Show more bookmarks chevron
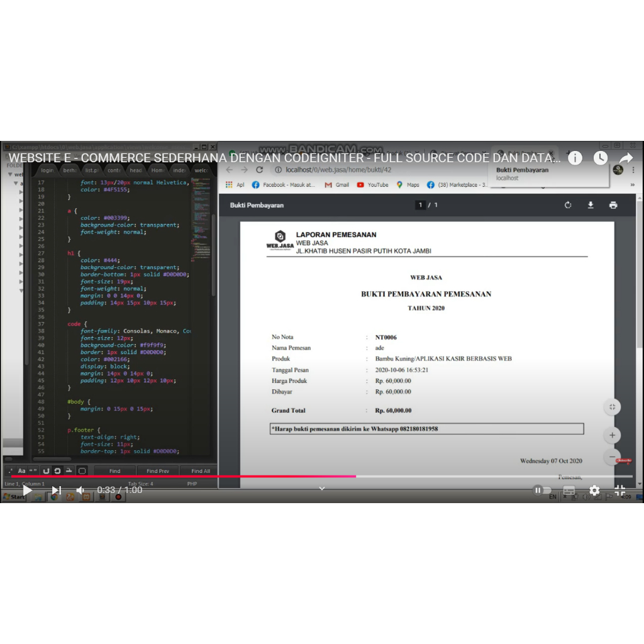 pyautogui.click(x=633, y=185)
